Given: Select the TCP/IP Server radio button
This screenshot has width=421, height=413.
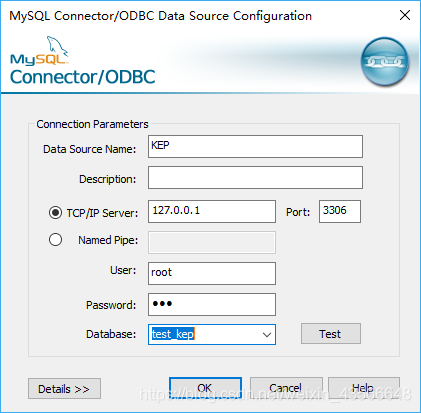Looking at the screenshot, I should (x=55, y=212).
